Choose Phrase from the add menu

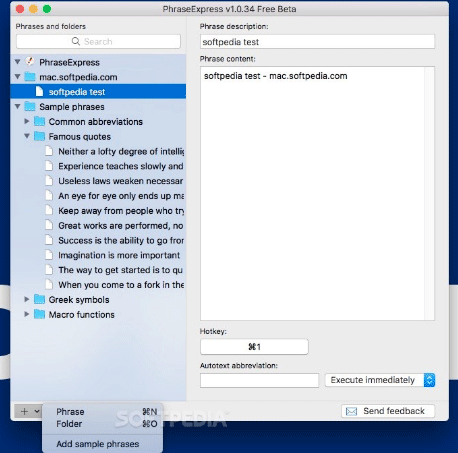click(x=103, y=412)
